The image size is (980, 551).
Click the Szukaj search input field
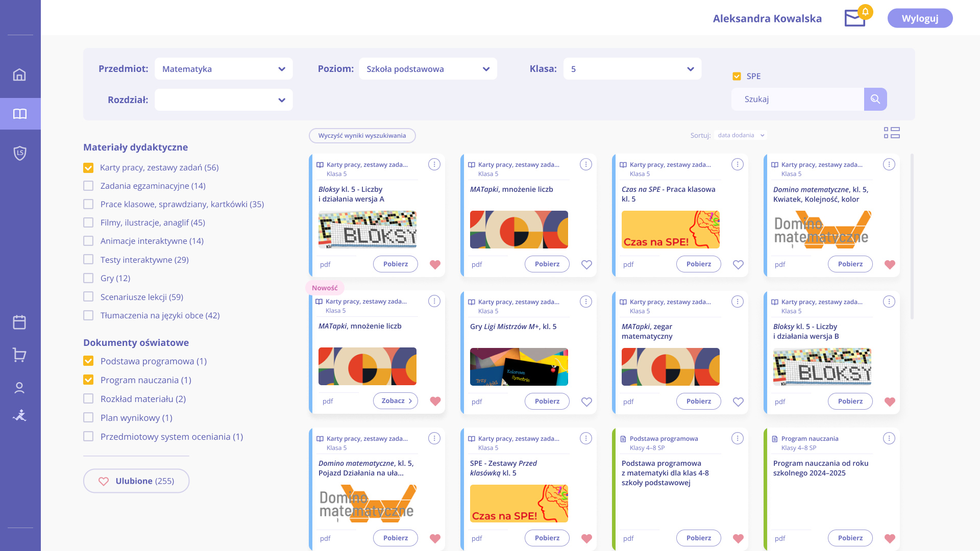coord(797,99)
